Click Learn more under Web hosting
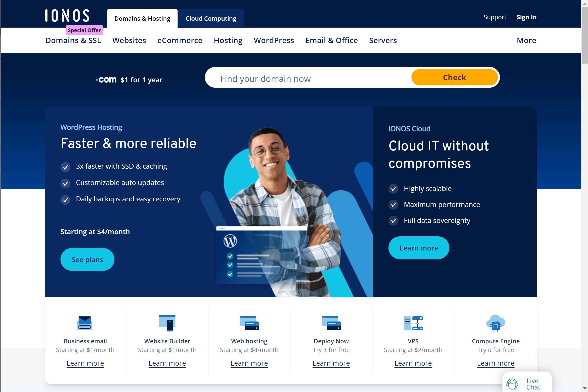The width and height of the screenshot is (588, 392). 249,363
